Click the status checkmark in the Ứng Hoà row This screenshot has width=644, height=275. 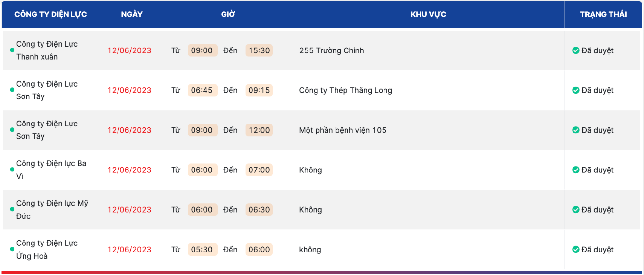(x=576, y=250)
